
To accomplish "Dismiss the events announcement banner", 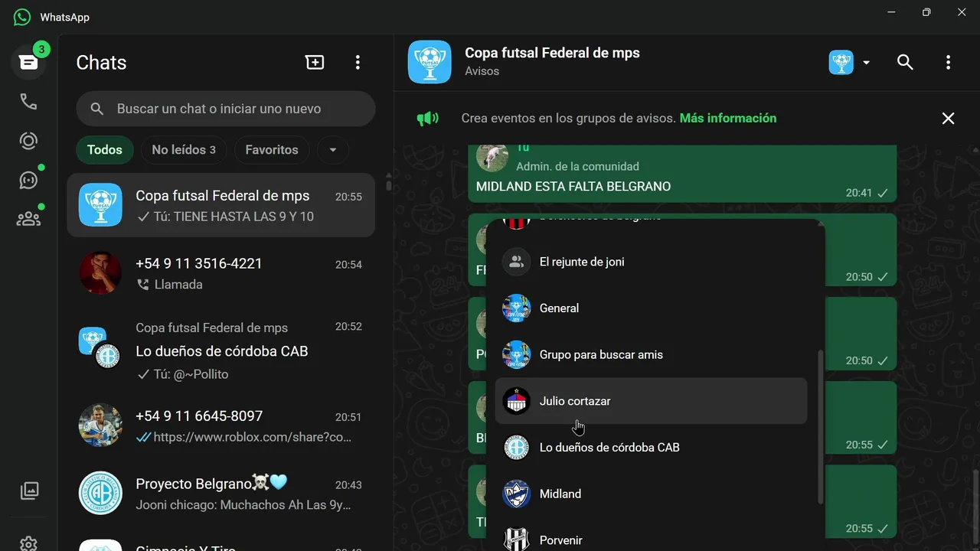I will [948, 119].
